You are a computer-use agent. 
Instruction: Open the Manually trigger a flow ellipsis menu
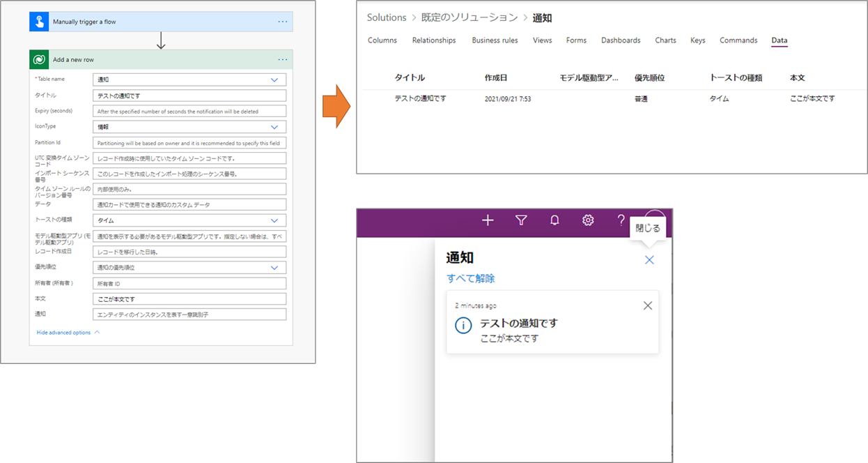click(283, 22)
